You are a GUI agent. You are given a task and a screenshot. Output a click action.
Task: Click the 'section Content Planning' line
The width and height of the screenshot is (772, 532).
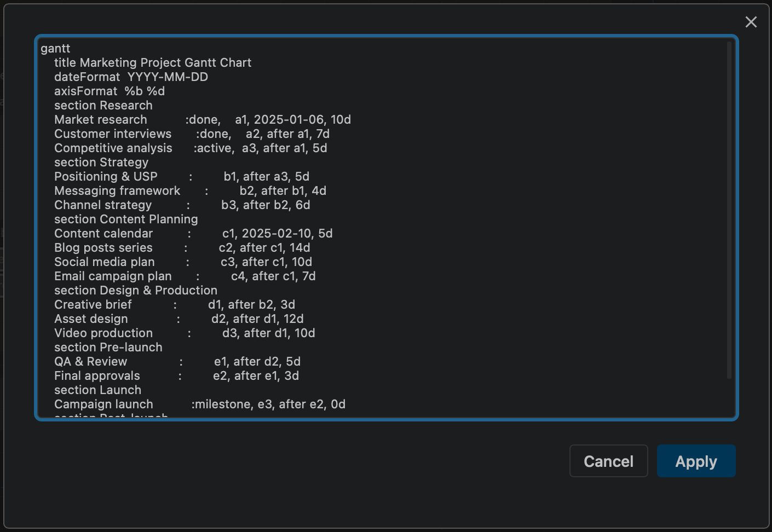(126, 219)
